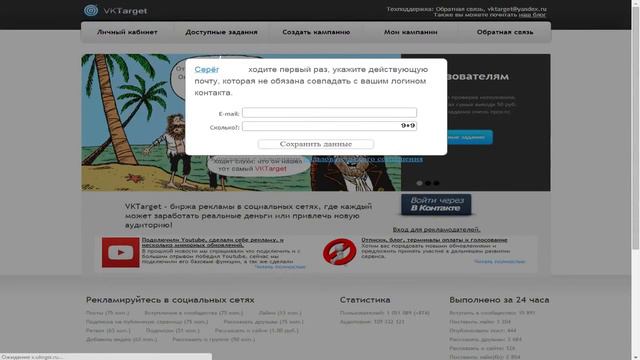Click the VKTarget spiral logo icon
Viewport: 640px width, 360px height.
pos(91,10)
